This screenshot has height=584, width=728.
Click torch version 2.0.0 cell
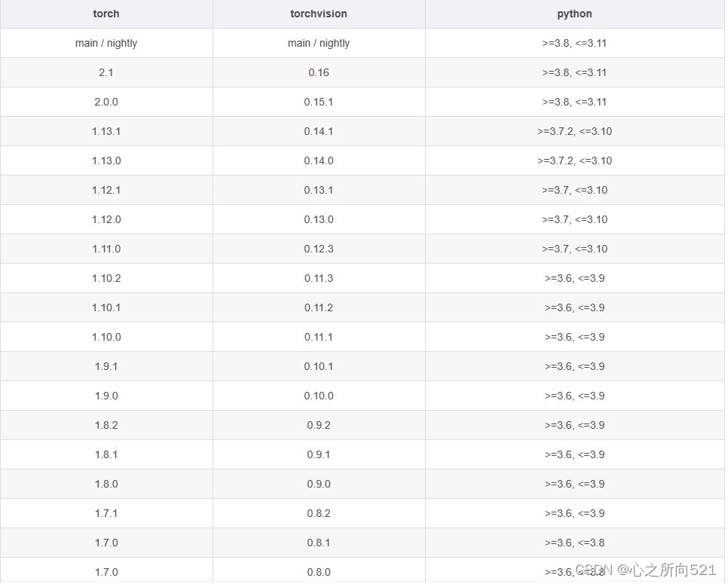106,102
